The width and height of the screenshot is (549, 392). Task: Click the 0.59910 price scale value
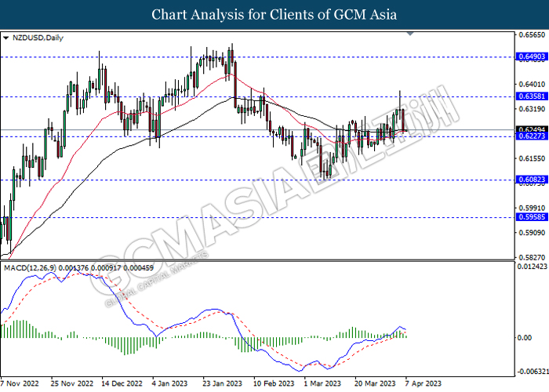pyautogui.click(x=532, y=209)
